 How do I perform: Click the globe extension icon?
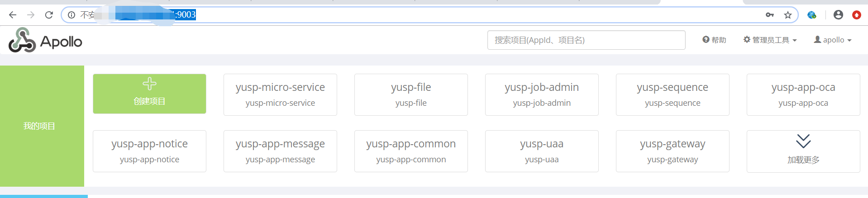tap(812, 15)
